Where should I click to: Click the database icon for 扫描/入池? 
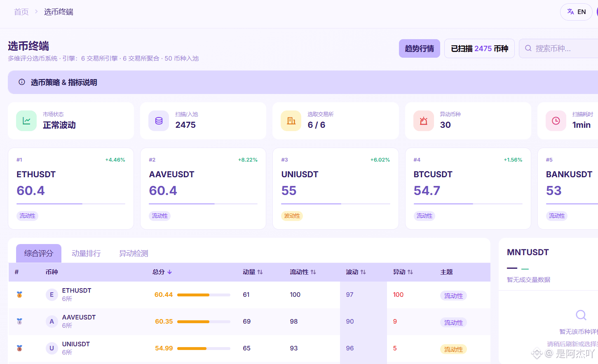(159, 121)
